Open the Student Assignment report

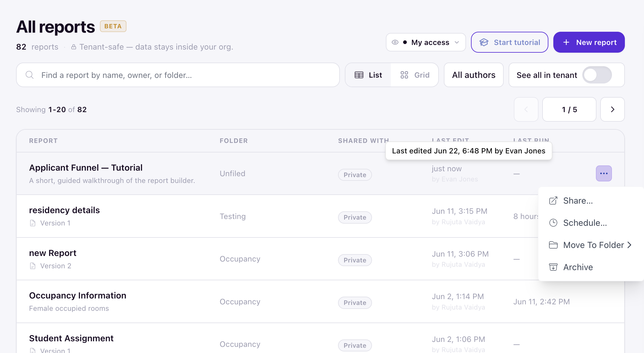click(71, 338)
